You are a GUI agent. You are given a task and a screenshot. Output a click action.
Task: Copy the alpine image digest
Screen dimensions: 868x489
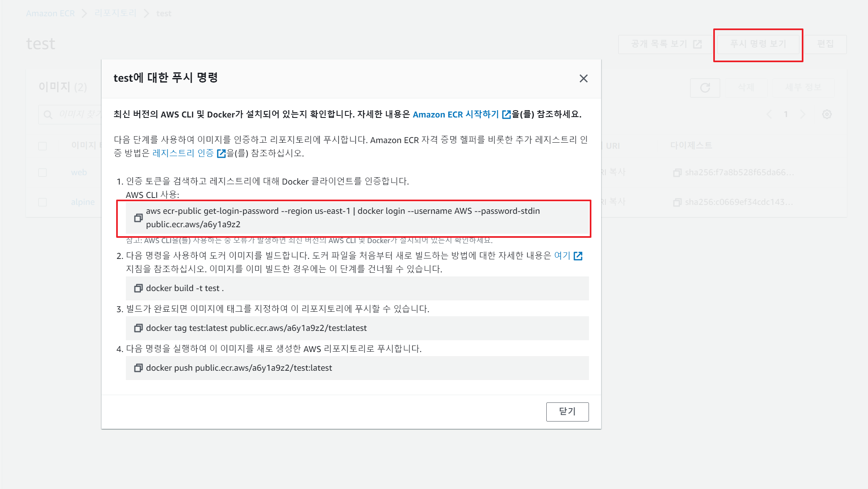[677, 202]
